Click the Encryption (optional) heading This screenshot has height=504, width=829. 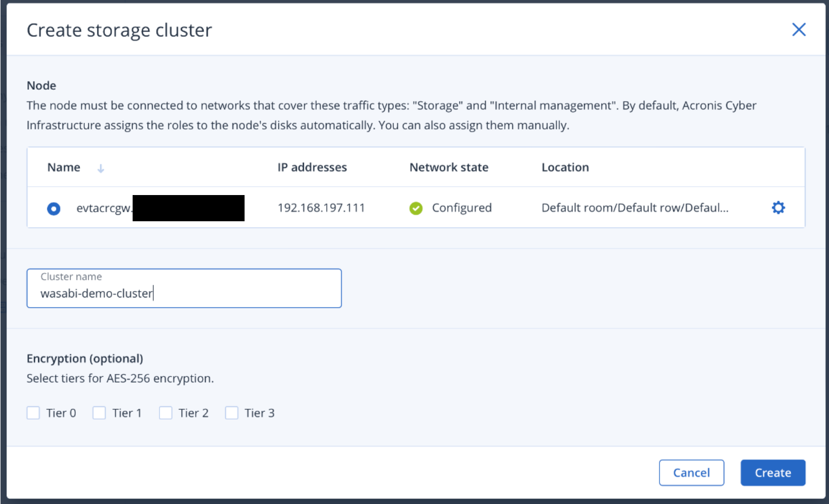click(85, 358)
